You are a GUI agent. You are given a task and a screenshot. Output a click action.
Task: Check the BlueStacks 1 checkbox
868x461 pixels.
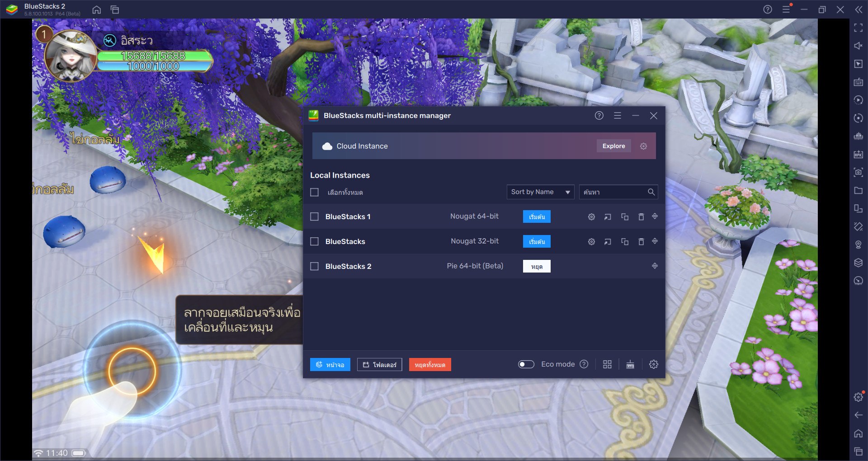[314, 217]
